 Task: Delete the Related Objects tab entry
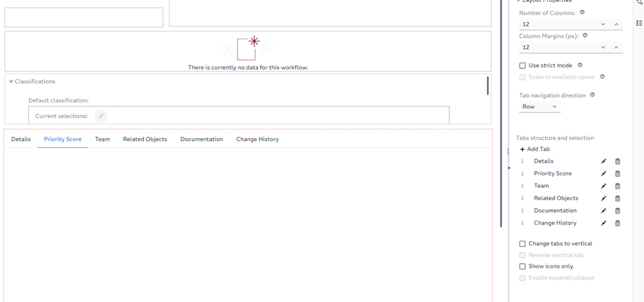(618, 199)
